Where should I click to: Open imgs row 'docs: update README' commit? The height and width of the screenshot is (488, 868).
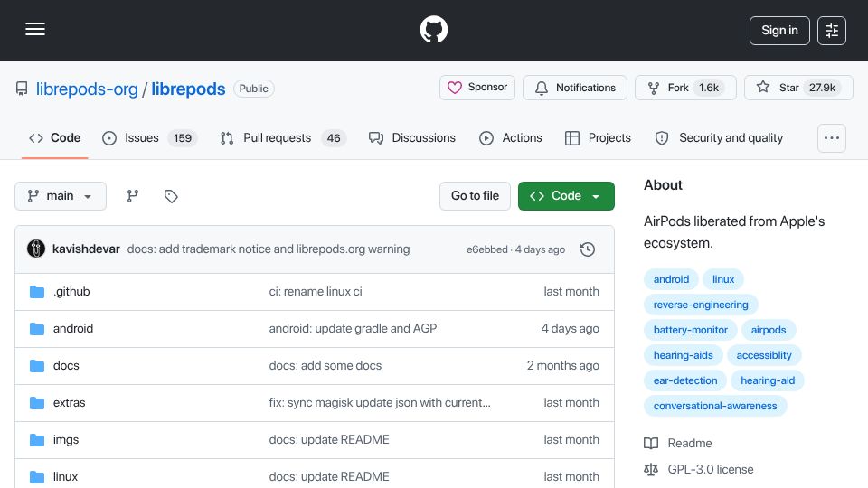click(329, 440)
